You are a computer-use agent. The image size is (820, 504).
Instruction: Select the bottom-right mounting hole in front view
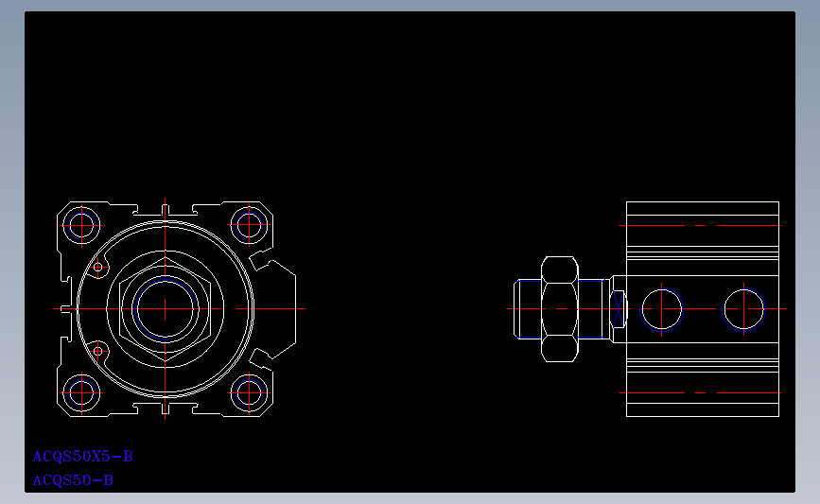point(249,392)
